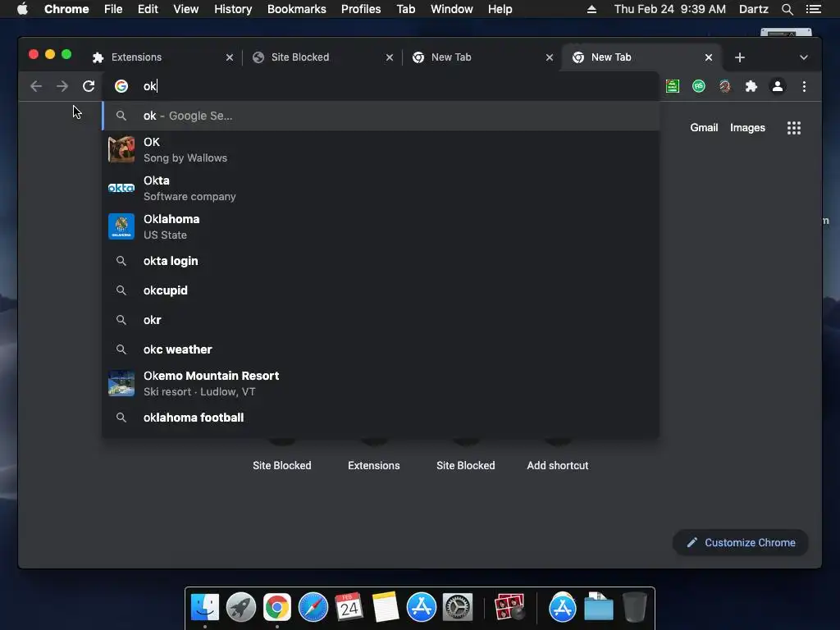Open the Trash in the dock
Viewport: 840px width, 630px height.
point(634,608)
